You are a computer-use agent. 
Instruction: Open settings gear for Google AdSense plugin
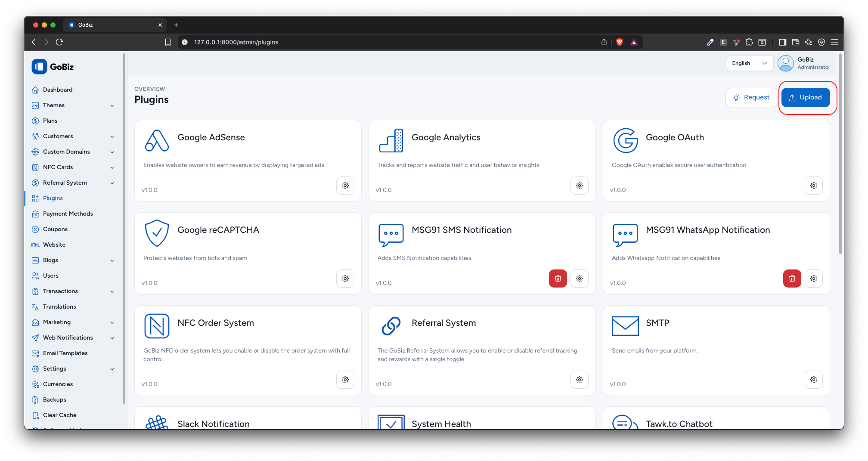point(345,186)
